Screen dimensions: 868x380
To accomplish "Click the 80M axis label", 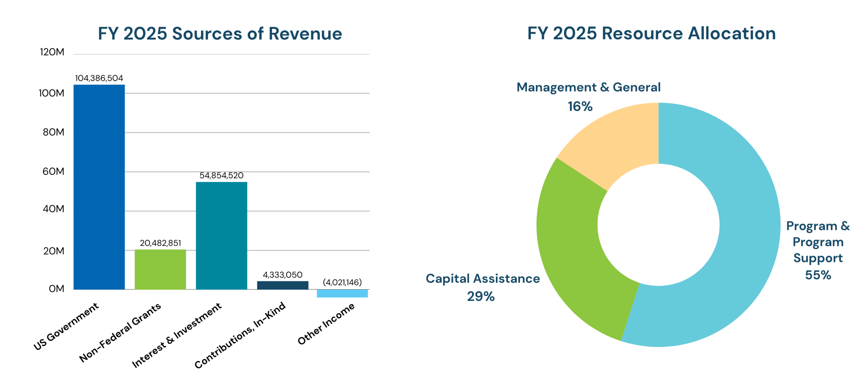I will click(54, 132).
